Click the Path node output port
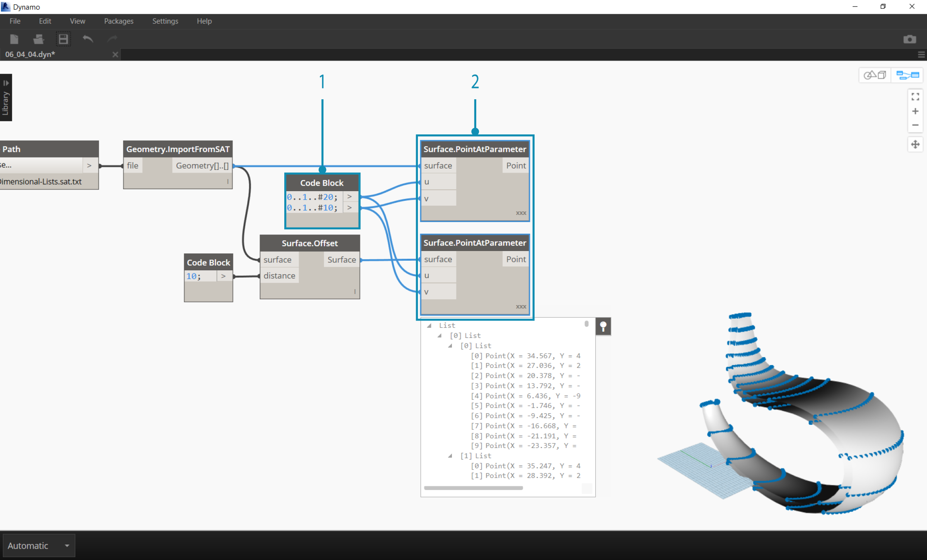 (x=89, y=165)
